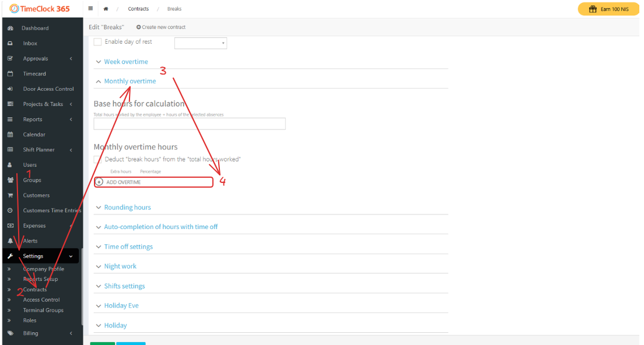Open Inbox via its tray icon

[x=10, y=43]
